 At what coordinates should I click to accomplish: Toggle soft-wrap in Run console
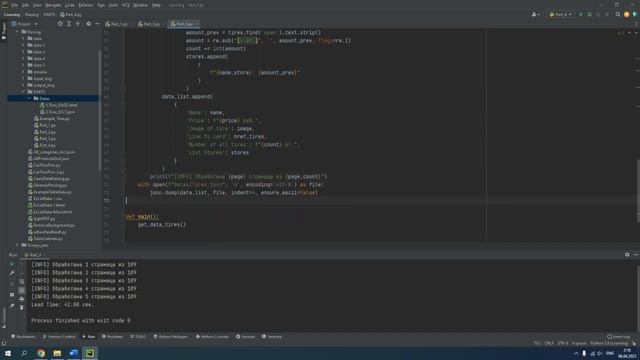22,282
